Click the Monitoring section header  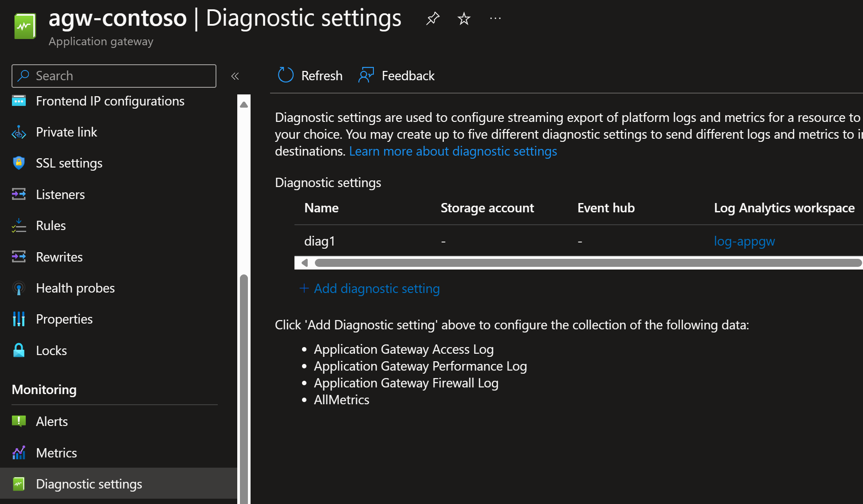pyautogui.click(x=44, y=389)
